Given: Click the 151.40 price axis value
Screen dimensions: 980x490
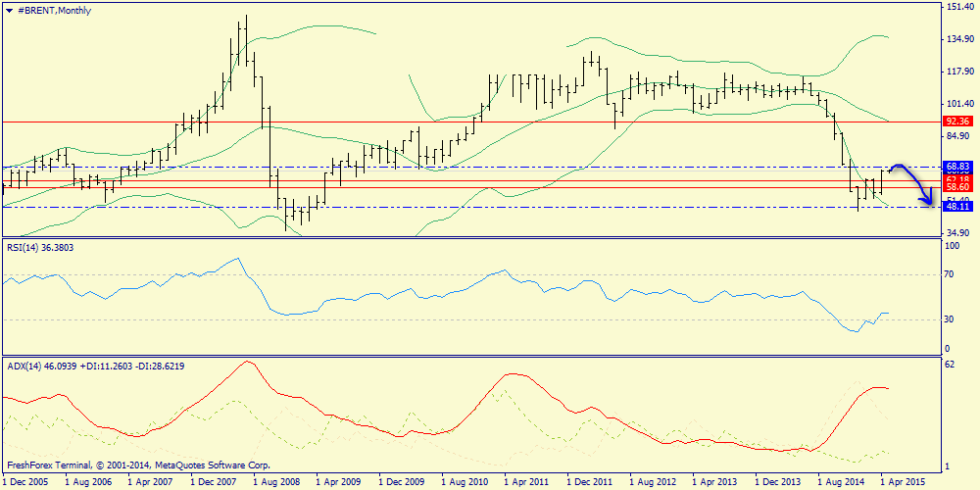Looking at the screenshot, I should [x=958, y=7].
